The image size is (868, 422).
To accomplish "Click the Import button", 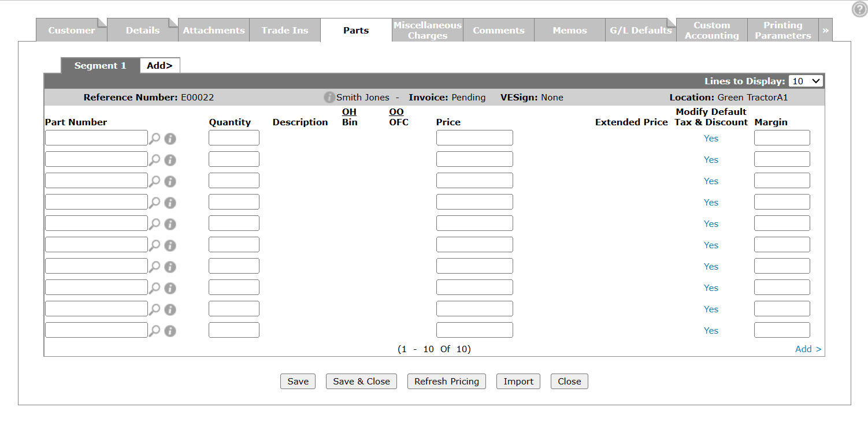I will coord(518,381).
